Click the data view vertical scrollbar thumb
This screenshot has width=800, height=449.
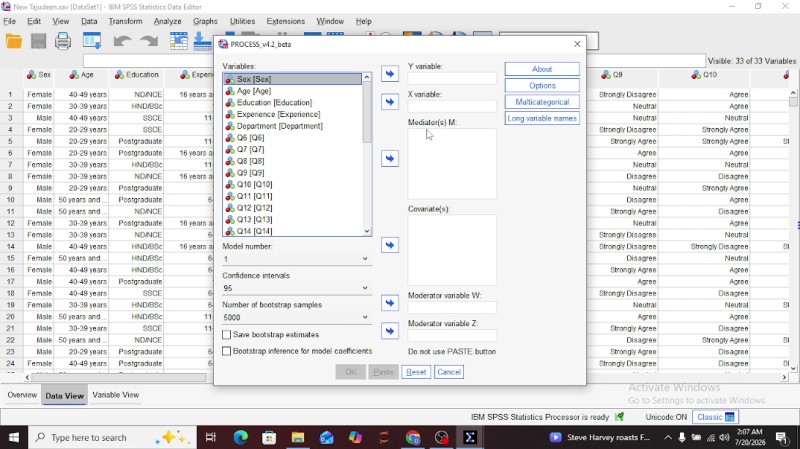point(792,102)
